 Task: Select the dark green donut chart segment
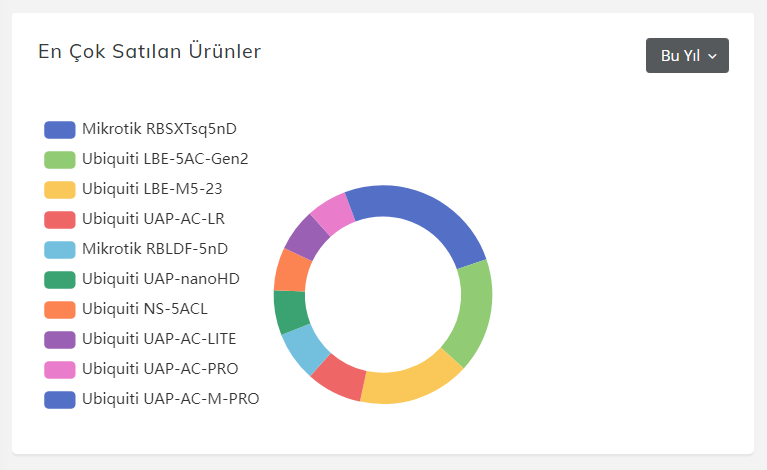click(290, 311)
